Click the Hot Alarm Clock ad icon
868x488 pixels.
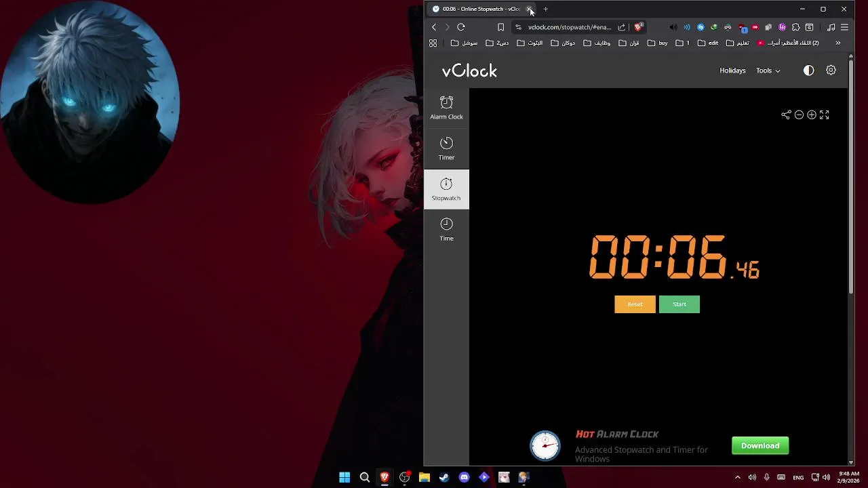(545, 446)
